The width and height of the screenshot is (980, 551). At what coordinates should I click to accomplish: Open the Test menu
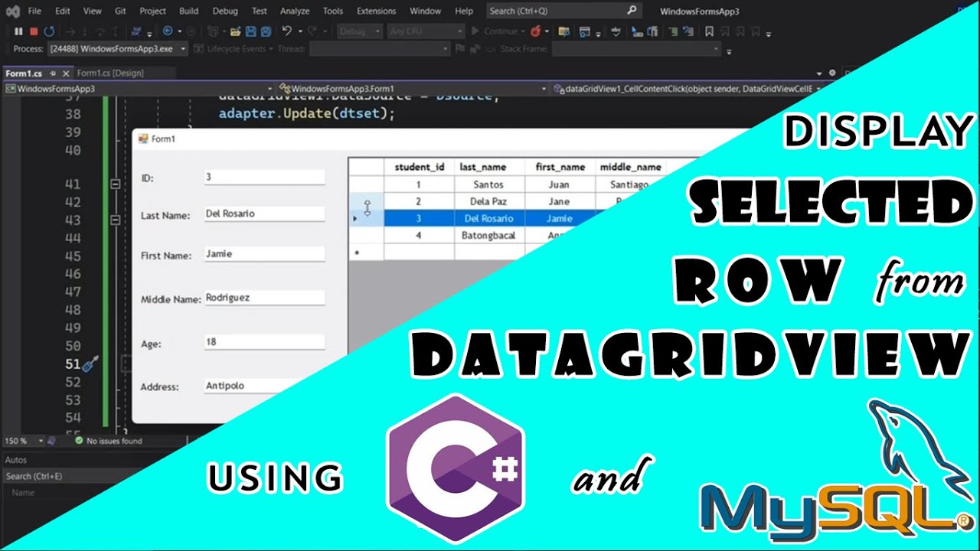(x=260, y=11)
